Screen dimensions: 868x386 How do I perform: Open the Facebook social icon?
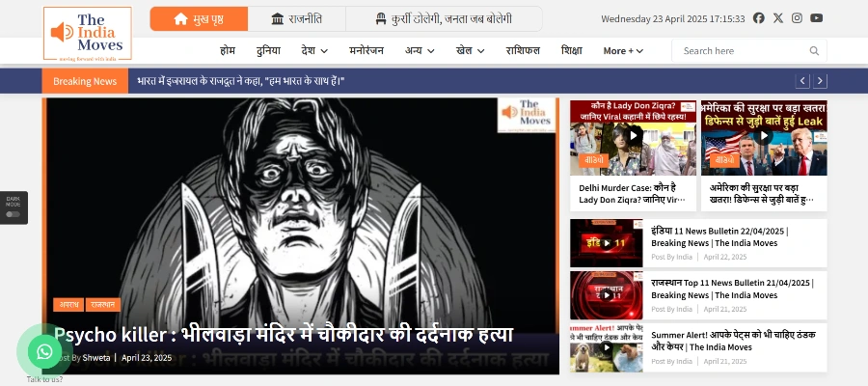tap(758, 18)
